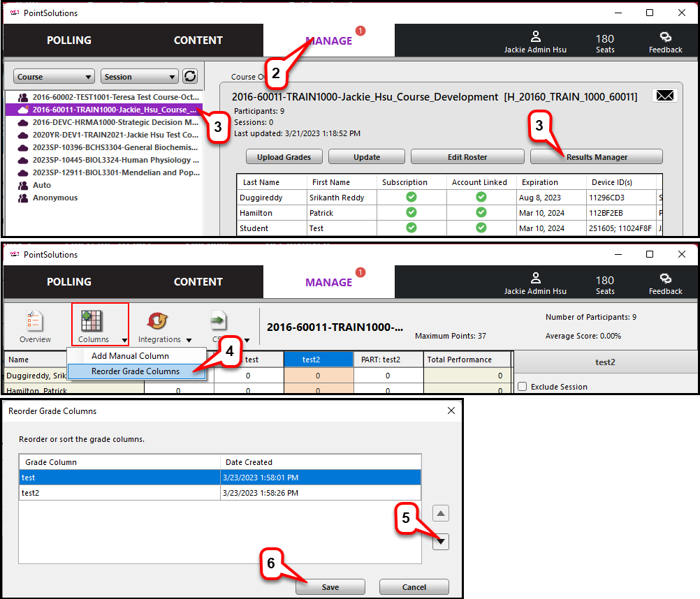Select the MANAGE tab in the results grade window

click(329, 282)
